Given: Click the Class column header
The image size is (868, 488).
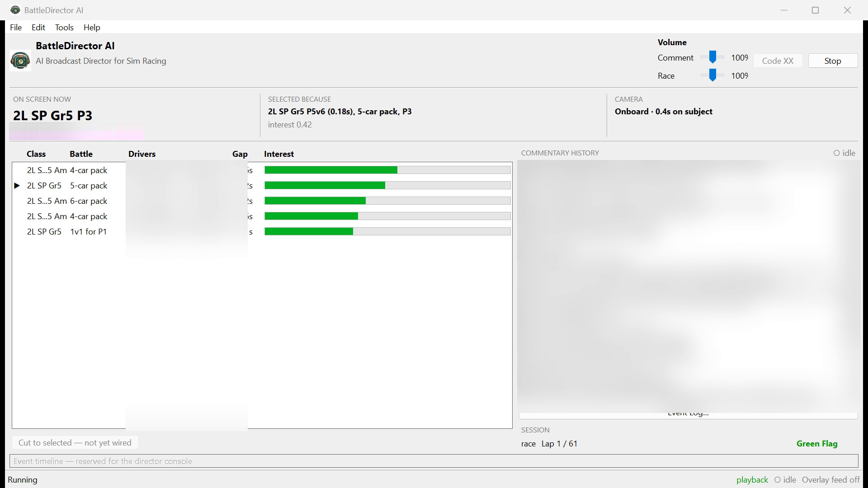Looking at the screenshot, I should pos(36,154).
